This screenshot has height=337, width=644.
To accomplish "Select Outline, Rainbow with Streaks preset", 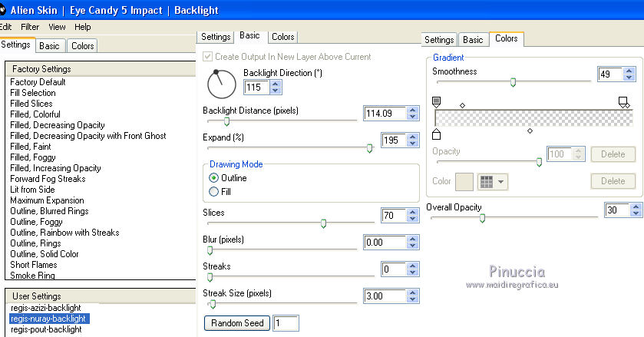I will [64, 233].
